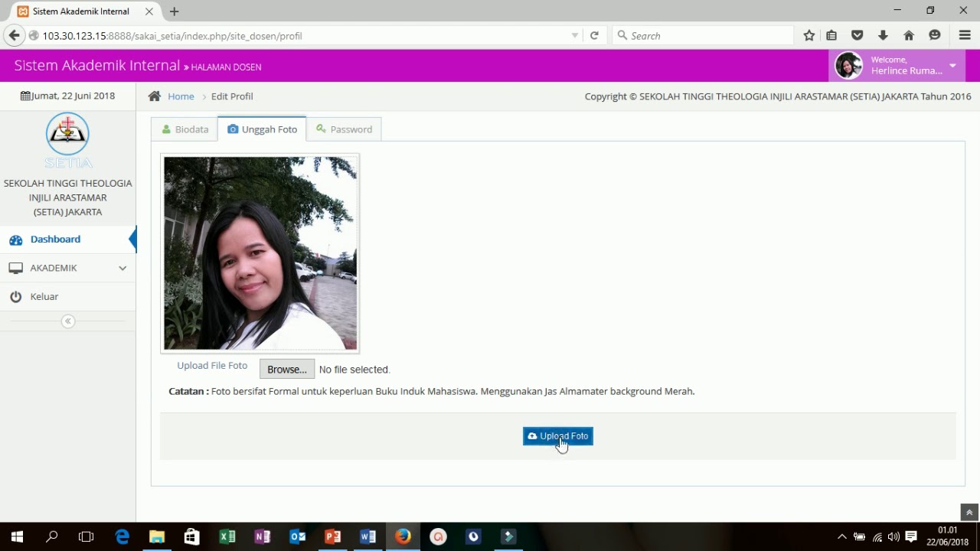Click the scroll-to-top arrow button
Viewport: 980px width, 551px height.
[x=969, y=513]
